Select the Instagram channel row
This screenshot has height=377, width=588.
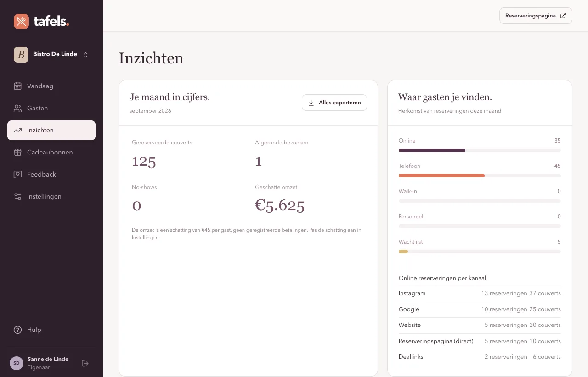[480, 293]
